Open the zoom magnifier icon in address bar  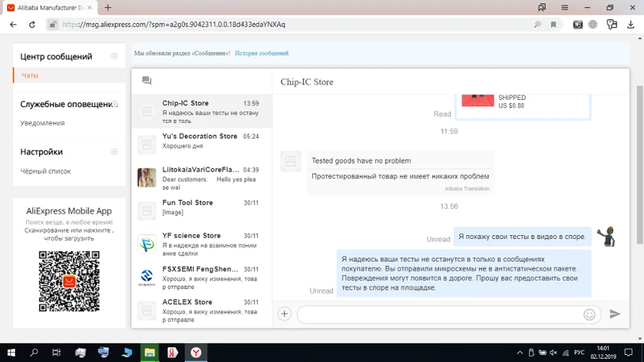pos(537,24)
